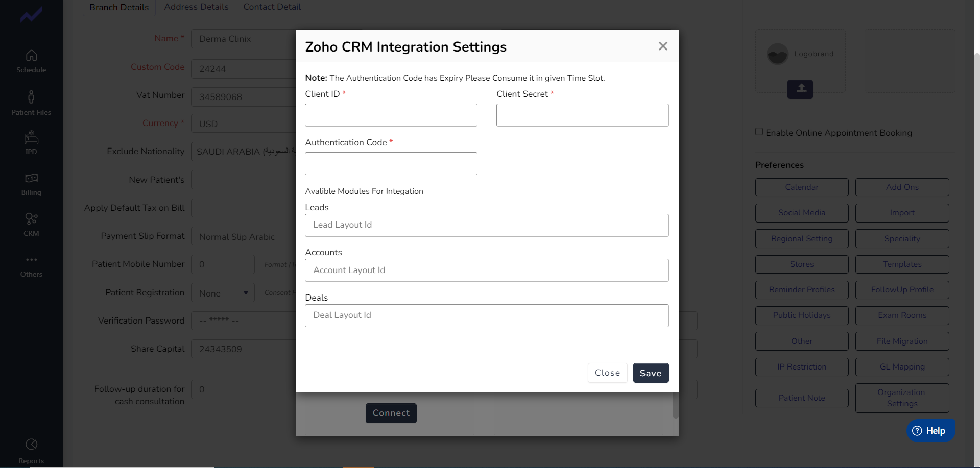The height and width of the screenshot is (468, 980).
Task: Open Reports section in sidebar
Action: coord(31,451)
